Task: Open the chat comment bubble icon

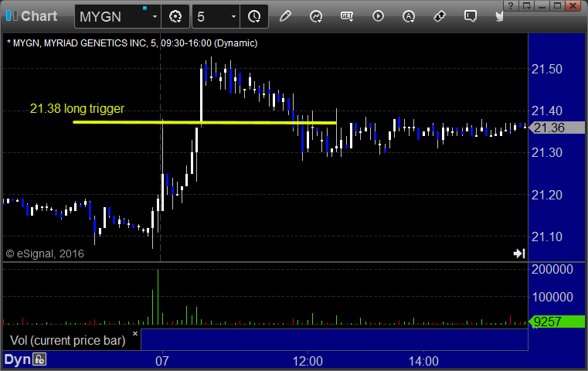Action: pos(471,16)
